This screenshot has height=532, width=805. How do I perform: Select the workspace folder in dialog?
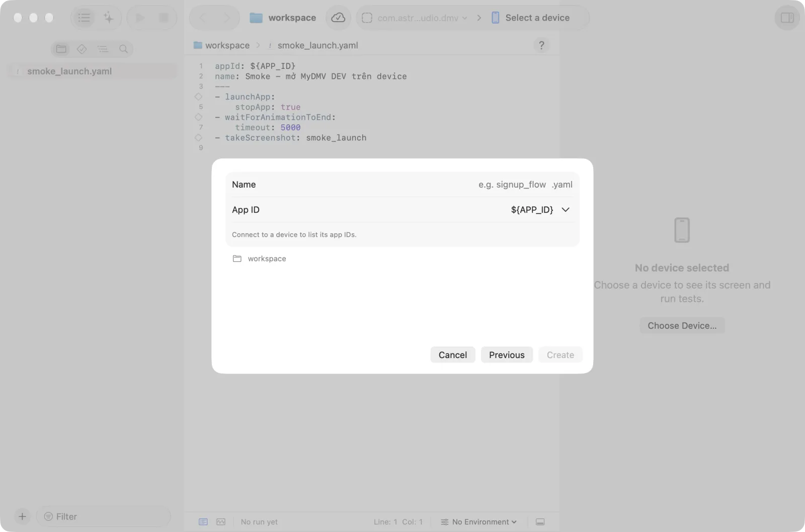(260, 258)
